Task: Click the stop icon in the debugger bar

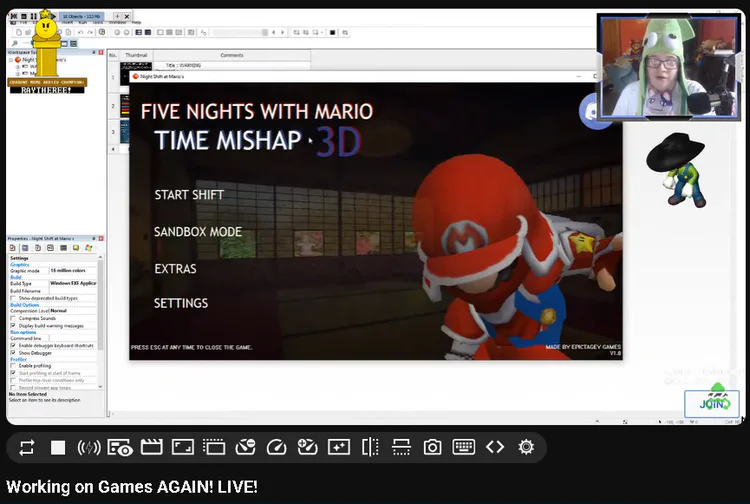Action: (24, 16)
